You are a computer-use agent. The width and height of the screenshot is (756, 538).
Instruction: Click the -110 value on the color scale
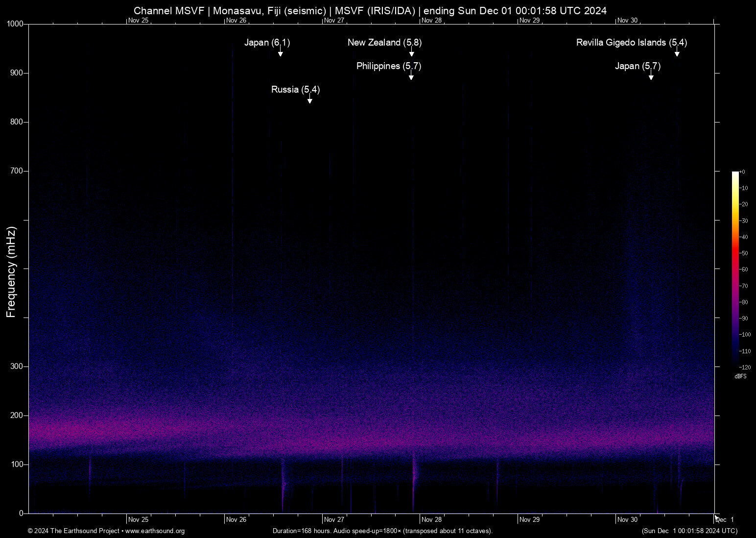click(745, 351)
